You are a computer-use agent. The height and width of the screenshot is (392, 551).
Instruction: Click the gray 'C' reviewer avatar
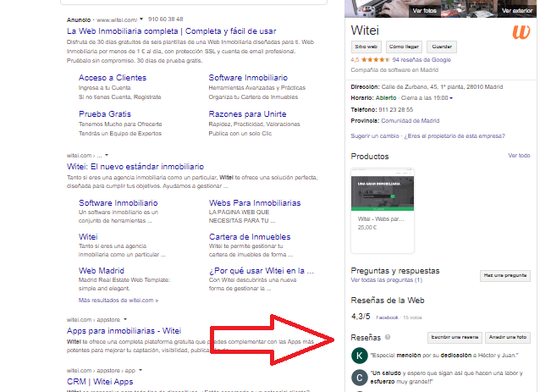pyautogui.click(x=360, y=378)
